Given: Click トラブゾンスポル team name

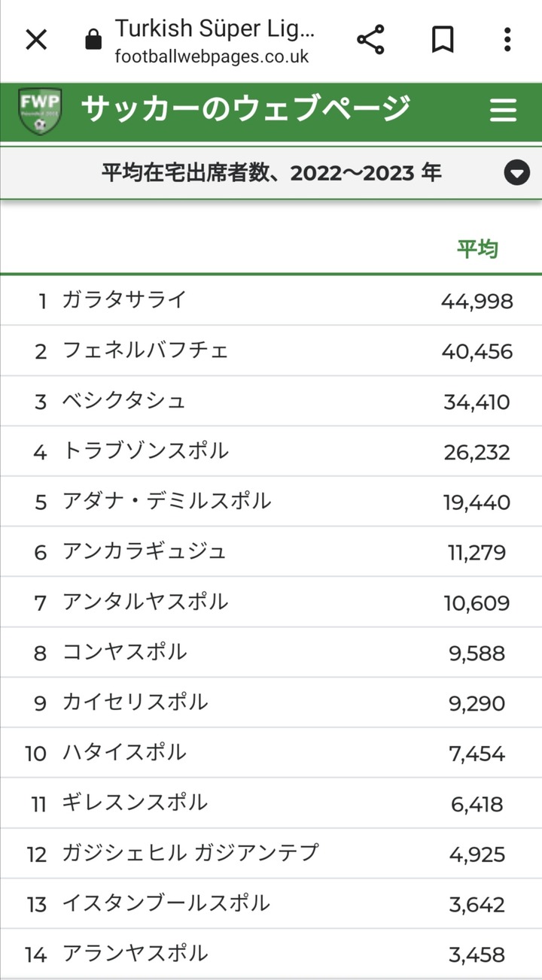Looking at the screenshot, I should point(145,451).
